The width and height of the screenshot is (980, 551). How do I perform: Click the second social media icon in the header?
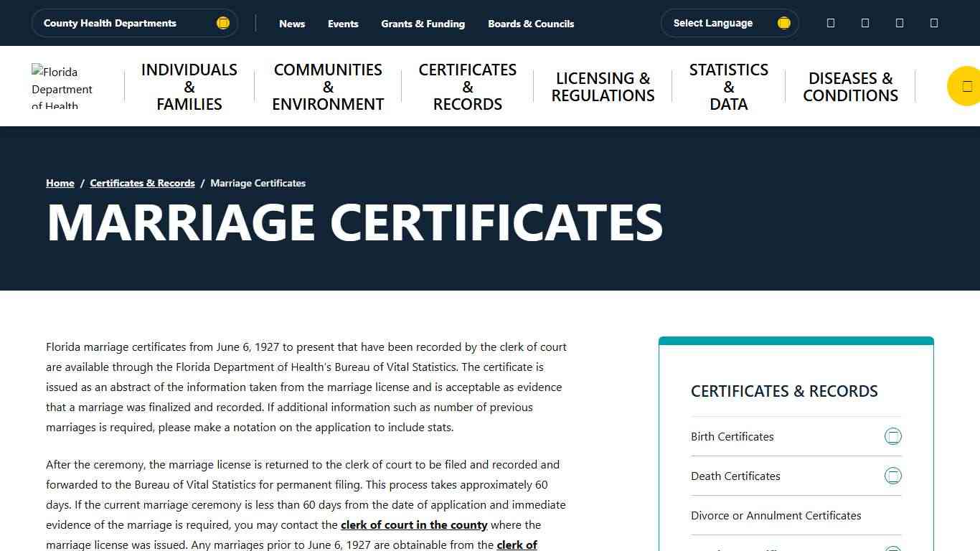[x=864, y=22]
